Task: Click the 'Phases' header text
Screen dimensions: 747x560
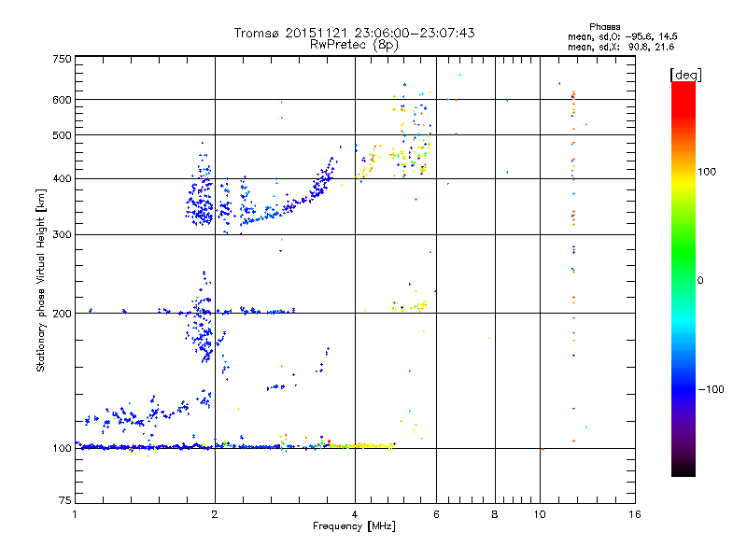Action: click(604, 27)
